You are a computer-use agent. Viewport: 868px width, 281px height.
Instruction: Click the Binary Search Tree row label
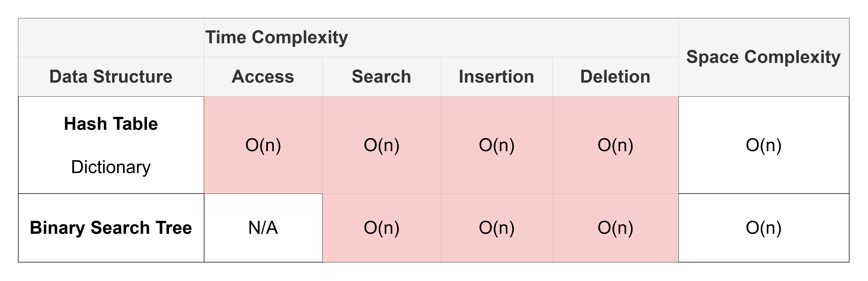point(111,228)
